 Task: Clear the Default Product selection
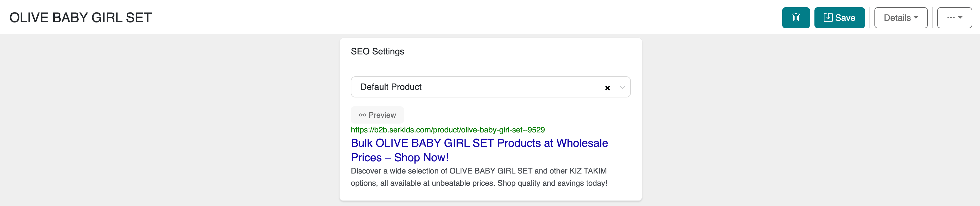click(607, 88)
